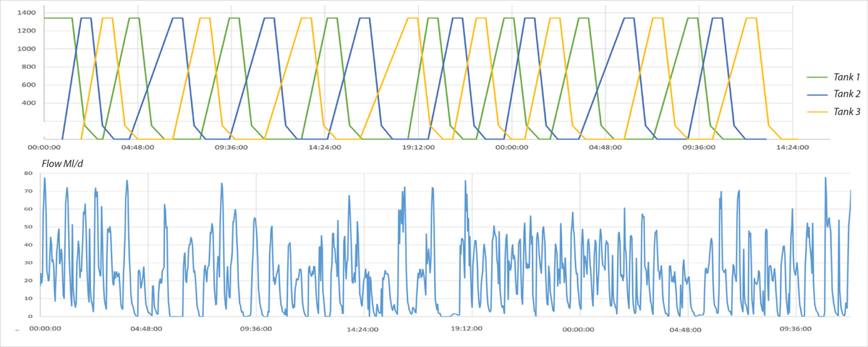Click 14:24:00 on the flow chart time axis

362,329
